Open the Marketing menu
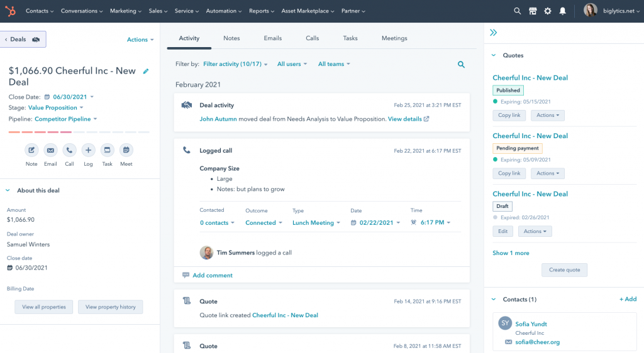 point(126,11)
